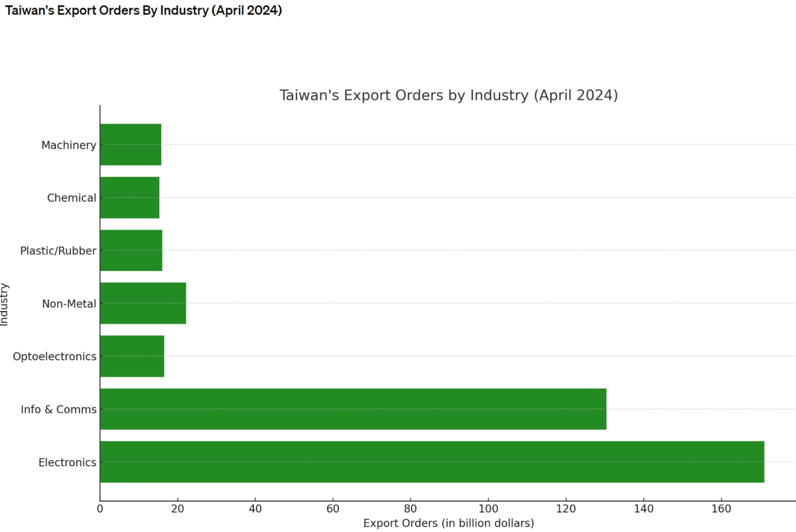Click the centered chart title text

tap(448, 95)
